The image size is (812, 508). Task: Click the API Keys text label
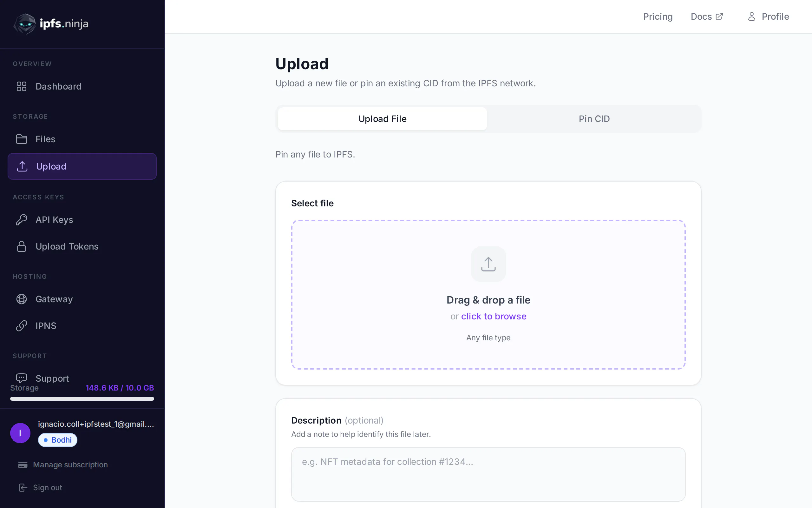[54, 220]
